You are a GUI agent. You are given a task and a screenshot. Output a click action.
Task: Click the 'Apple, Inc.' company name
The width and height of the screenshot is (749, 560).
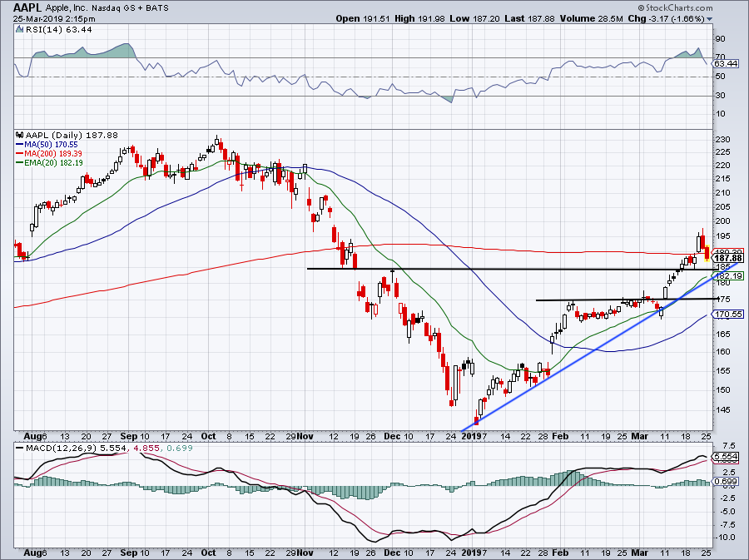(x=67, y=8)
